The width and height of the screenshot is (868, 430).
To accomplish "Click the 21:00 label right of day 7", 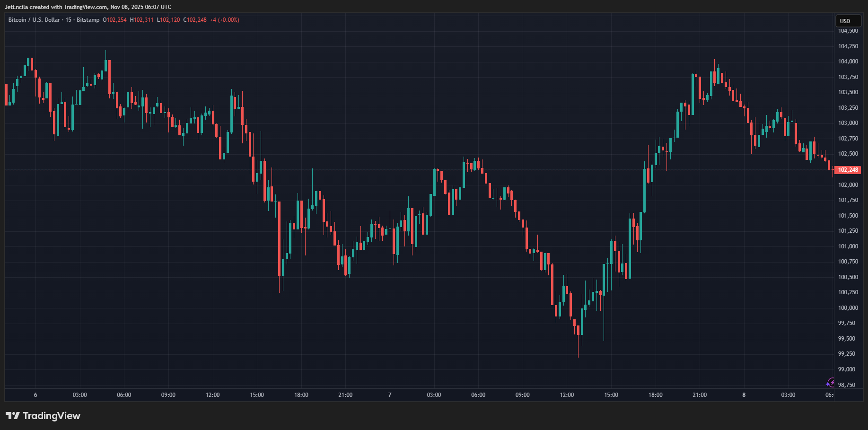I will click(x=700, y=395).
